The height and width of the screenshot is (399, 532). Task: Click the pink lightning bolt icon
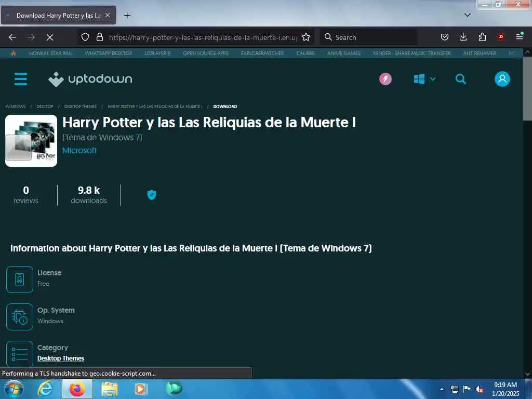pyautogui.click(x=385, y=79)
